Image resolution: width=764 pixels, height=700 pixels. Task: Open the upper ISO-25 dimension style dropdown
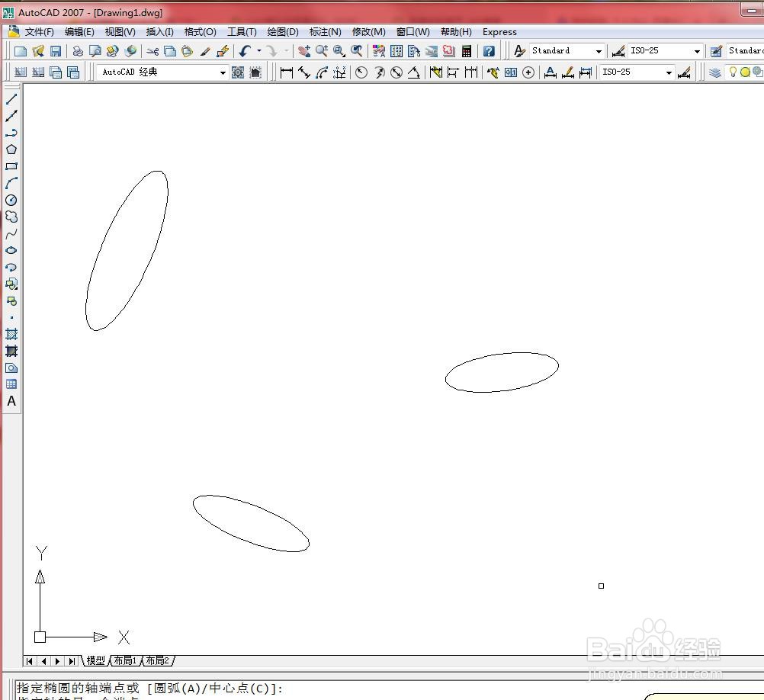point(697,51)
